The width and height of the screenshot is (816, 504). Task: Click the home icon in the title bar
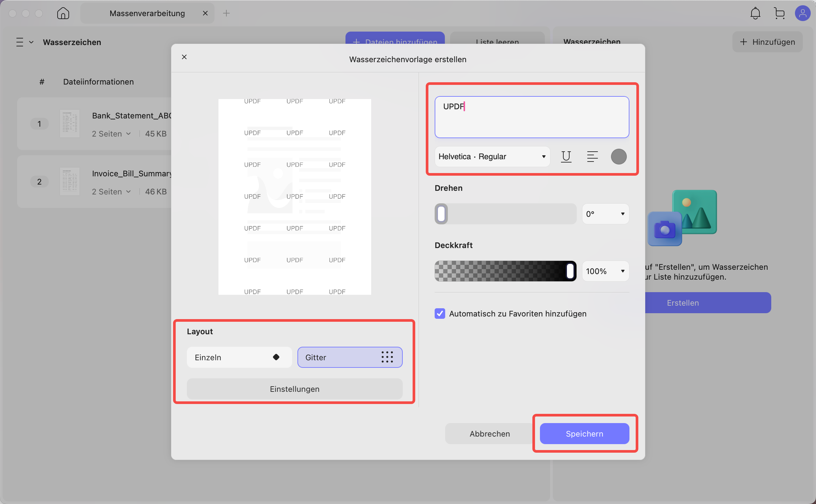63,13
